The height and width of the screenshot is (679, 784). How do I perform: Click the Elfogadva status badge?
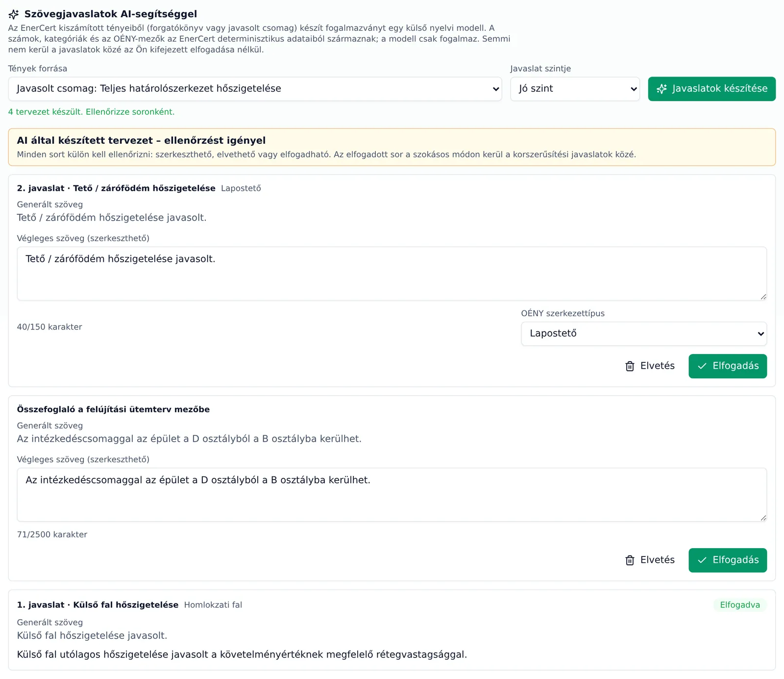pyautogui.click(x=740, y=605)
